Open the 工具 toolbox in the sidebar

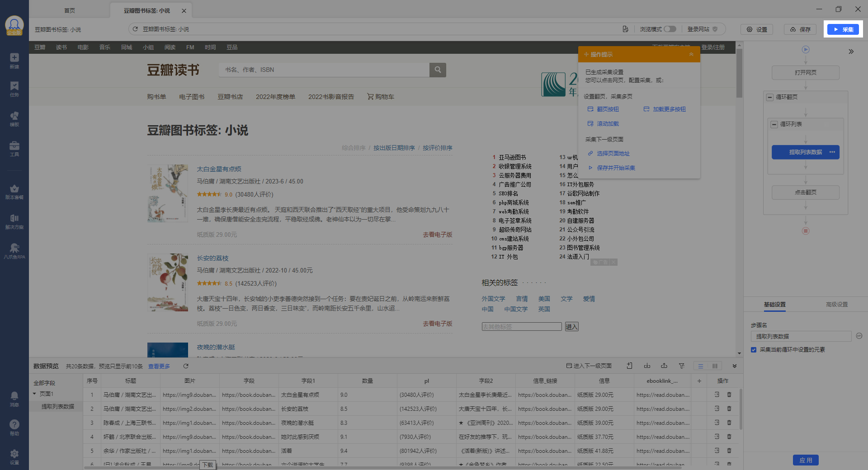tap(14, 148)
